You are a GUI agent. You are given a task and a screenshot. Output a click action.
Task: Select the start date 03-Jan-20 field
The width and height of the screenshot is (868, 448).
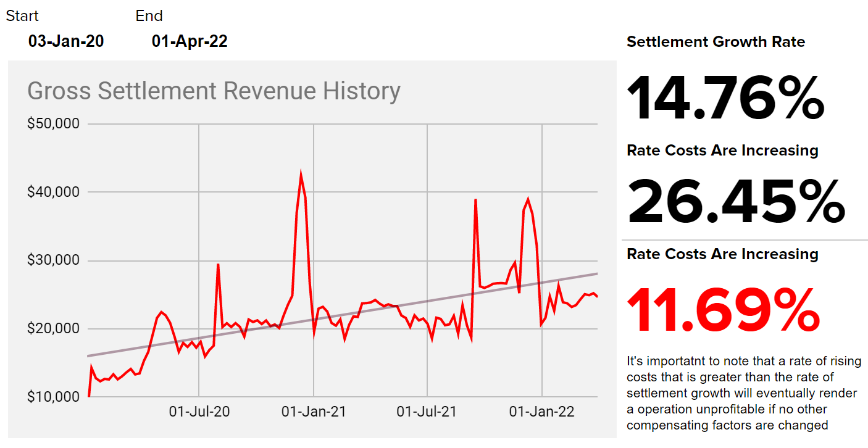click(x=66, y=41)
